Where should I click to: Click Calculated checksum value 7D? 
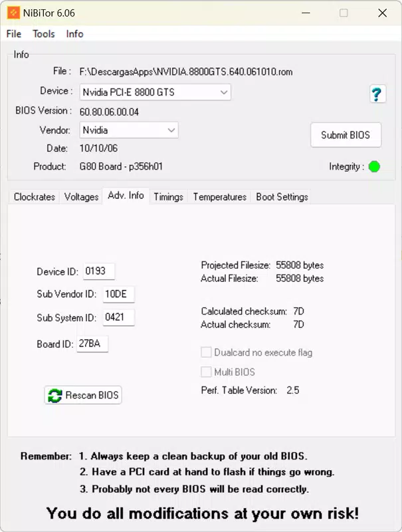[x=298, y=311]
